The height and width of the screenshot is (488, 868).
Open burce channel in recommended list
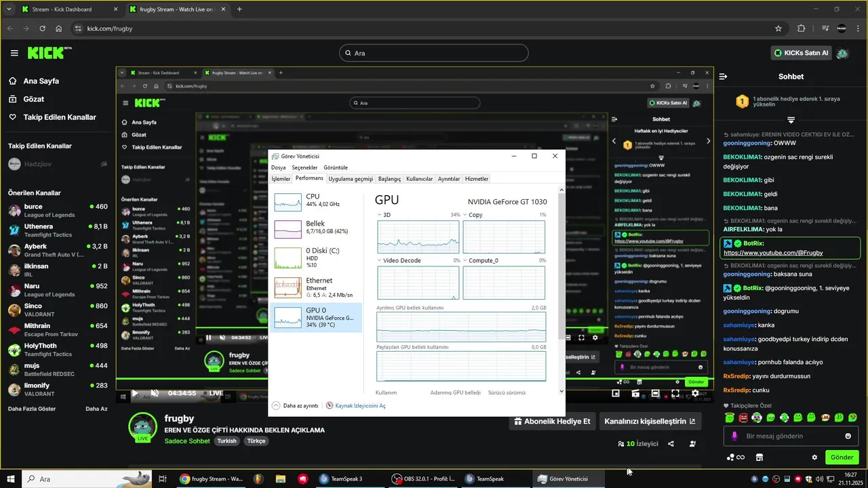tap(58, 210)
